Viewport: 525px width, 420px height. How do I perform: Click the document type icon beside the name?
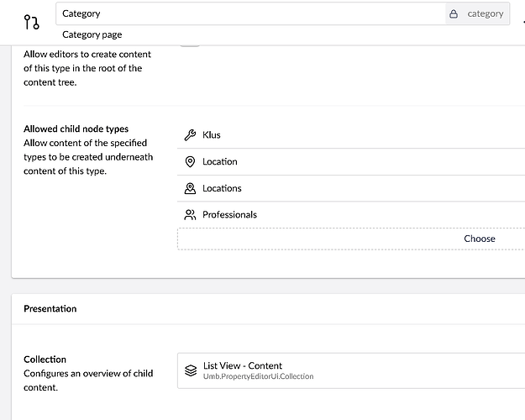[x=30, y=21]
